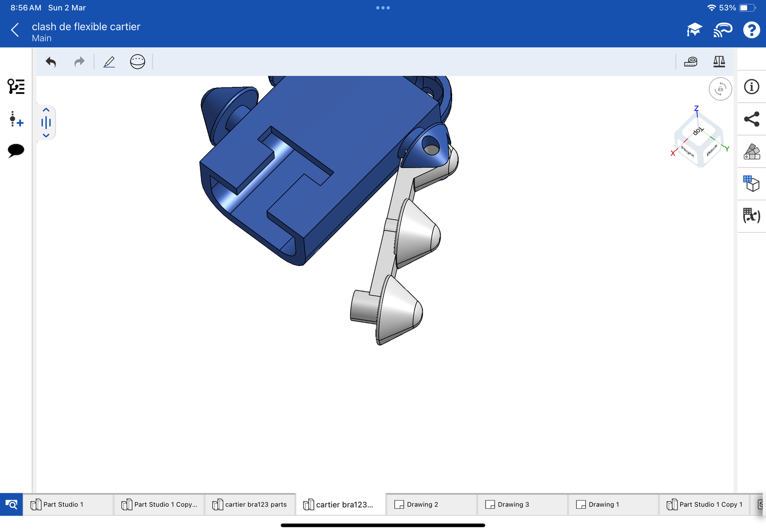Open the Comments speech bubble

[x=16, y=150]
